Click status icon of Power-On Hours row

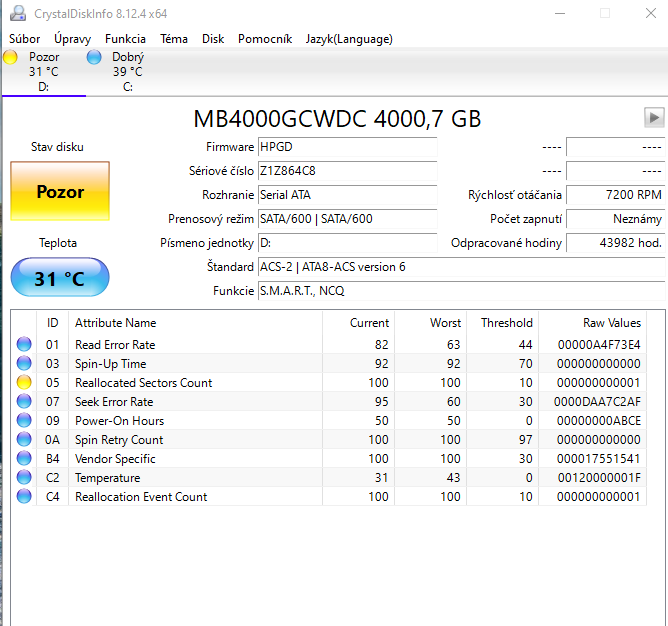[24, 420]
